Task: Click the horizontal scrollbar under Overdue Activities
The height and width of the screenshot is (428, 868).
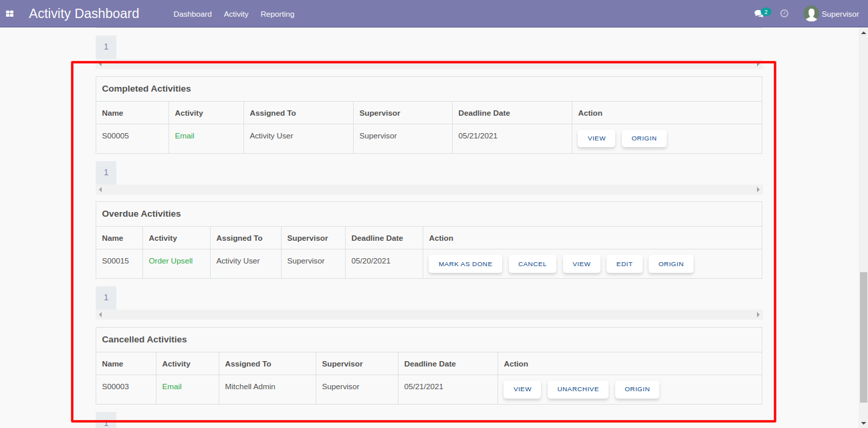Action: (x=429, y=314)
